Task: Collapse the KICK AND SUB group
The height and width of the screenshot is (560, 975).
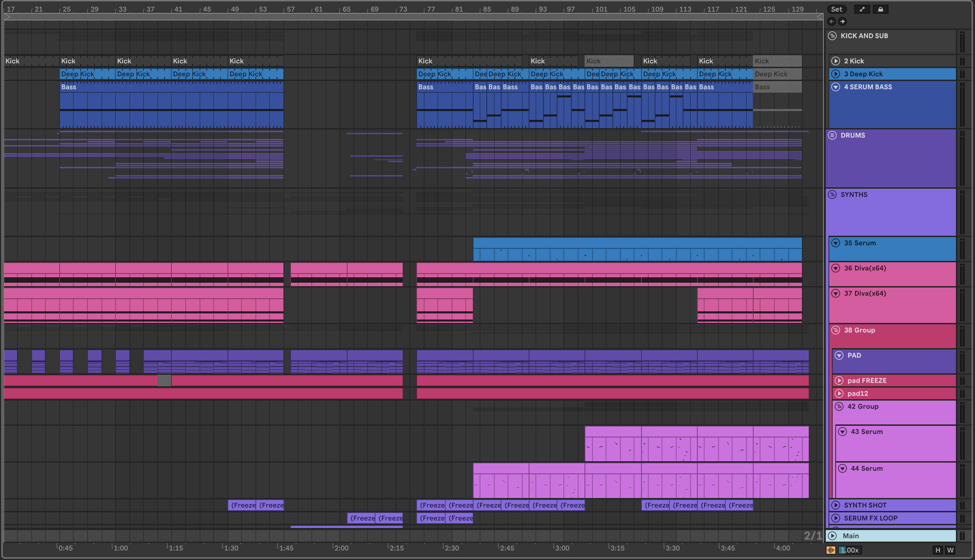Action: pos(832,36)
